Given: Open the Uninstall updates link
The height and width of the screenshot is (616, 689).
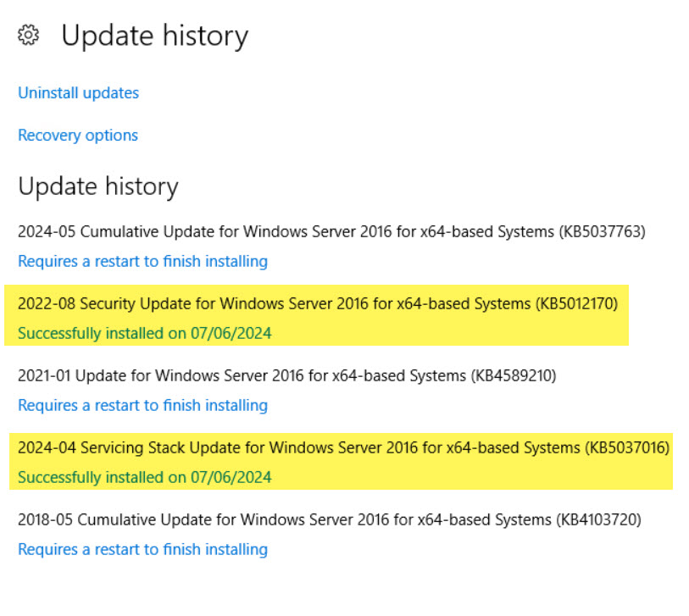Looking at the screenshot, I should point(78,93).
